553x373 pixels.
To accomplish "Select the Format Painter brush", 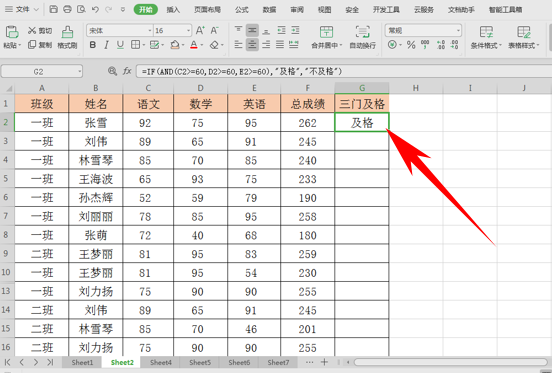I will 67,32.
